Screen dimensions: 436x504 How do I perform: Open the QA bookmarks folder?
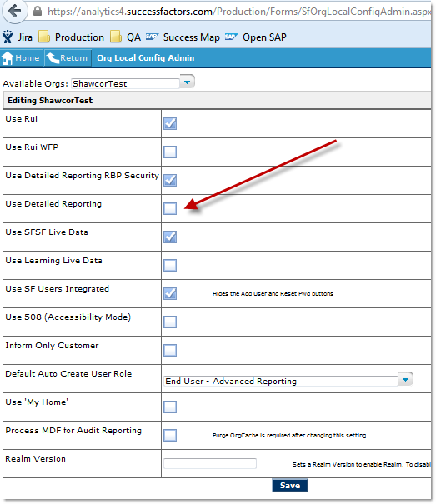tap(126, 37)
